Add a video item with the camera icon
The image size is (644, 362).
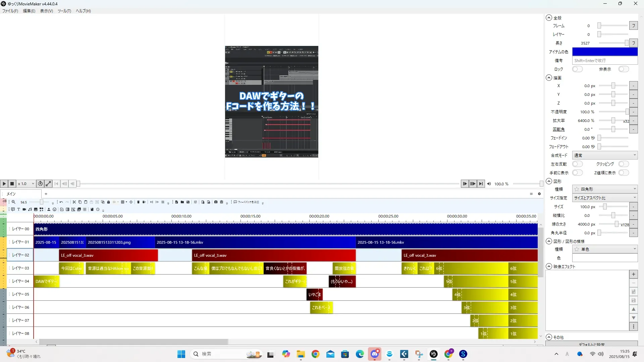coord(24,209)
